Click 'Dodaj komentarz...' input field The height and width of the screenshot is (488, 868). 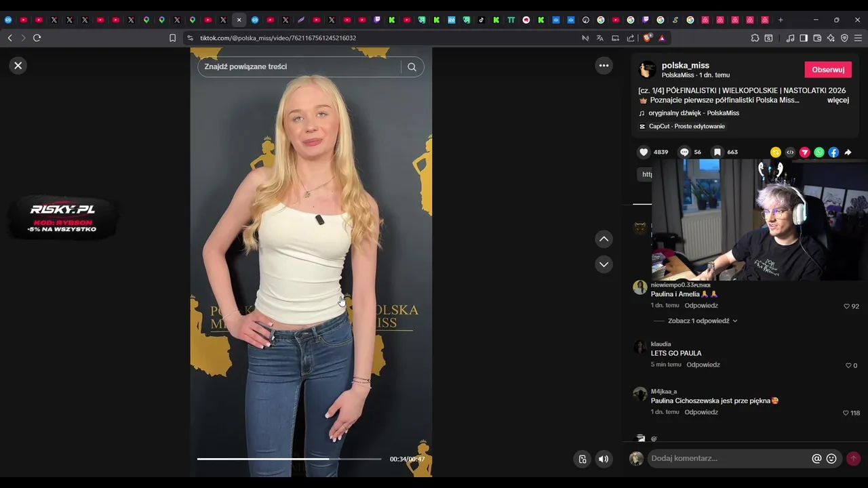coord(729,459)
